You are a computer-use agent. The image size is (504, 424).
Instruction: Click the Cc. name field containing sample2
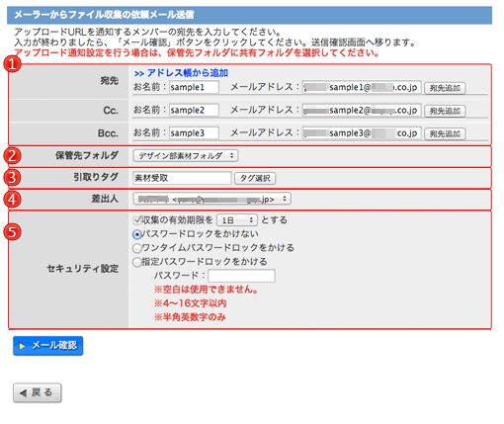[194, 110]
